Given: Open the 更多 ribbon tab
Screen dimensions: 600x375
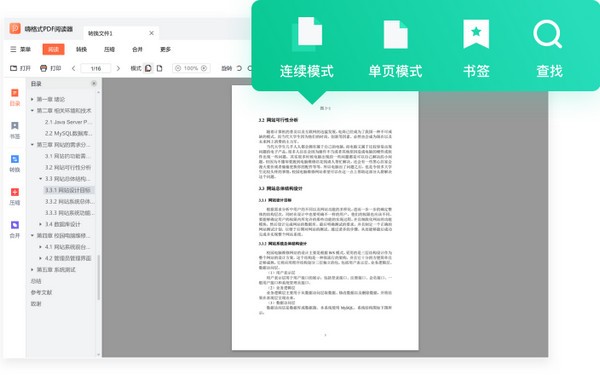Looking at the screenshot, I should pos(165,49).
